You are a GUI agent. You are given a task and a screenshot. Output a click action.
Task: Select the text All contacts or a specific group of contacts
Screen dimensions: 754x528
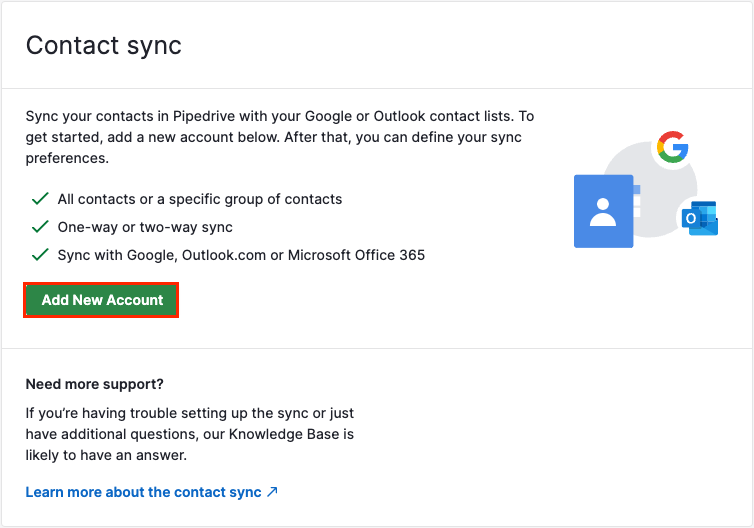[200, 199]
